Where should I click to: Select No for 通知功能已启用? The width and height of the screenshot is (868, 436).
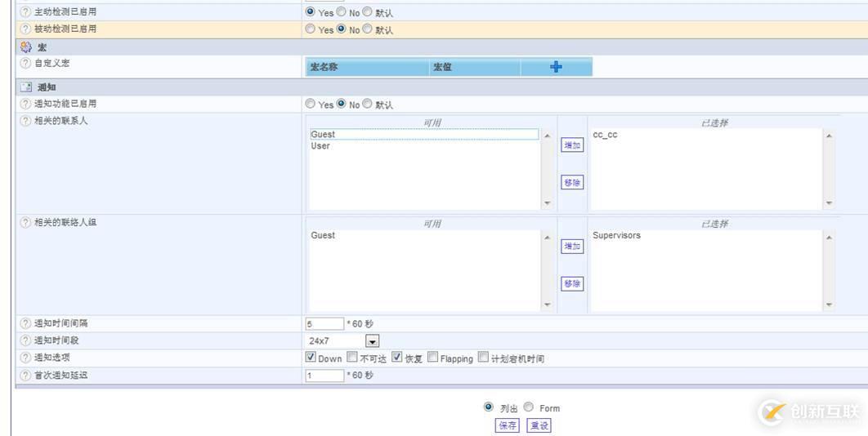341,104
